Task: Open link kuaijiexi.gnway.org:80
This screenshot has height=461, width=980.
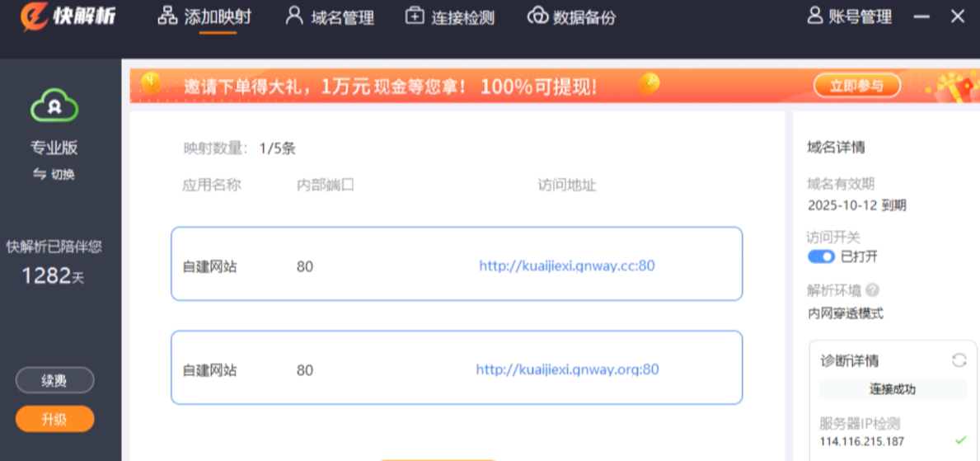Action: click(x=568, y=369)
